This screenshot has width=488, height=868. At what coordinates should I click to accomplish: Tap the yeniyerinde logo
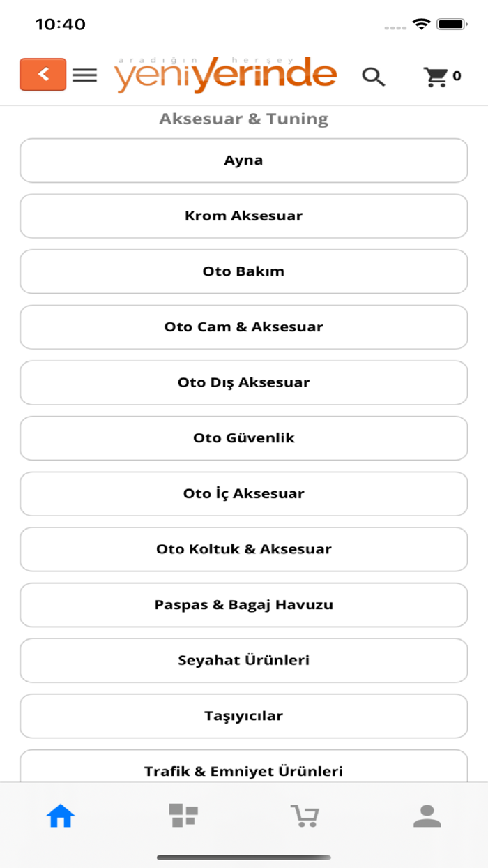point(225,73)
